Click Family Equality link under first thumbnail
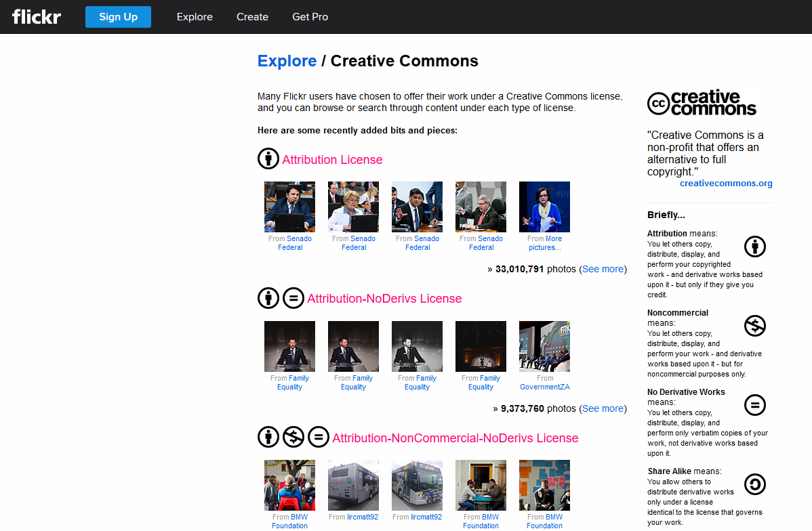This screenshot has height=531, width=812. click(x=293, y=383)
